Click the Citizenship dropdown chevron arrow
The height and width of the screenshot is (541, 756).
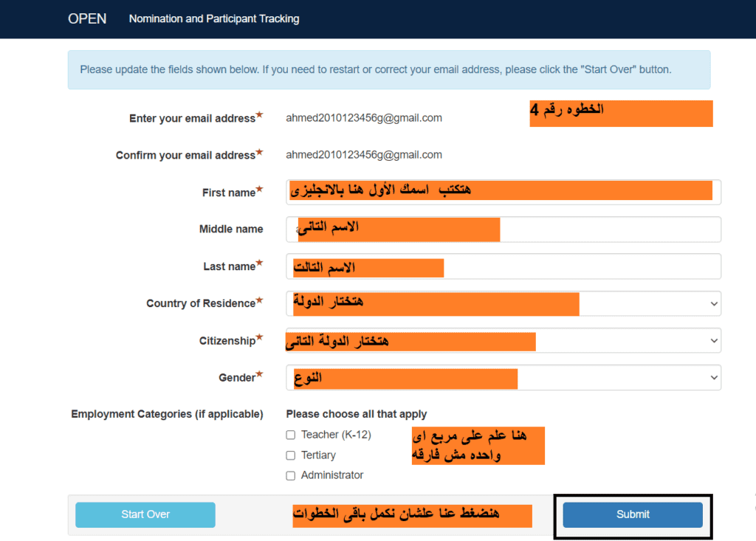713,340
